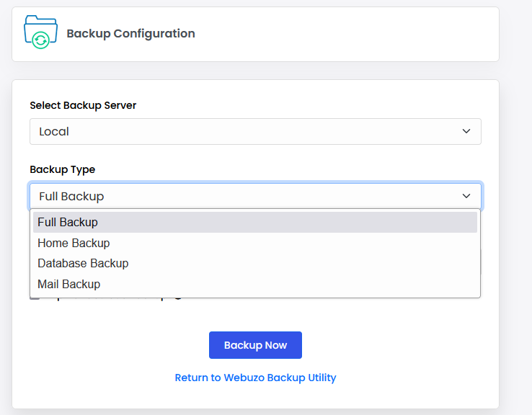Pick the Database Backup option

click(x=83, y=264)
